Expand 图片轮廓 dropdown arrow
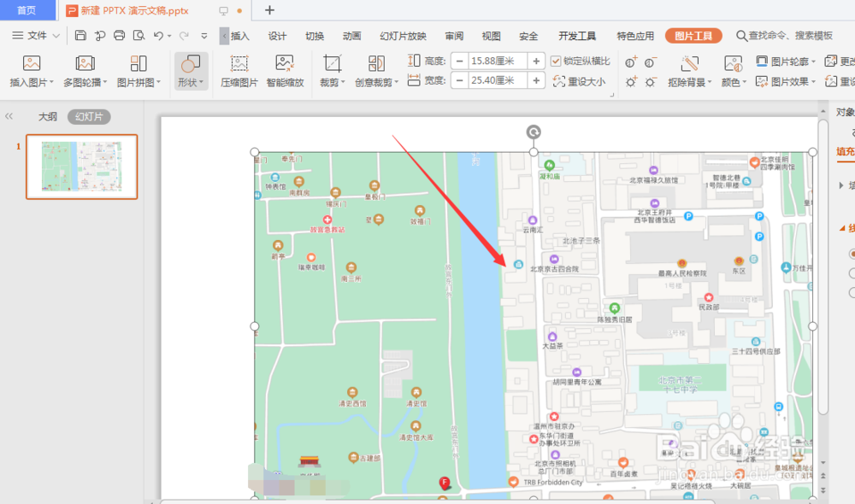 (x=814, y=62)
